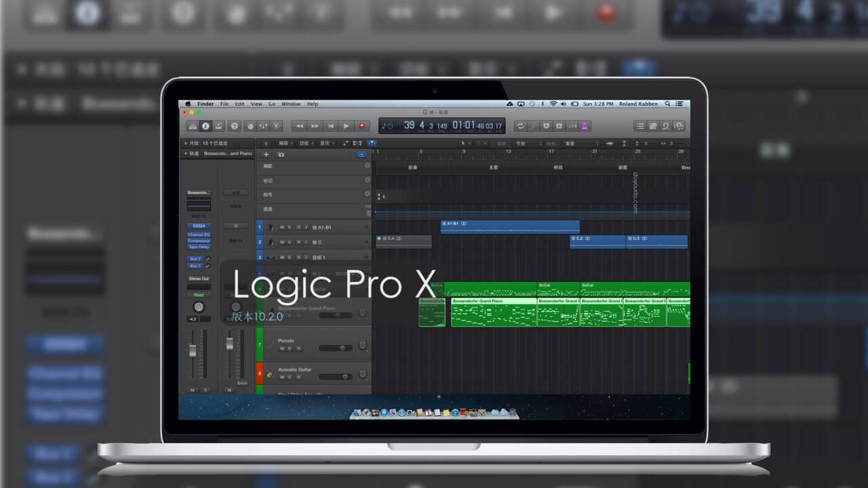Click the Fast Forward transport button
This screenshot has width=868, height=488.
[315, 126]
